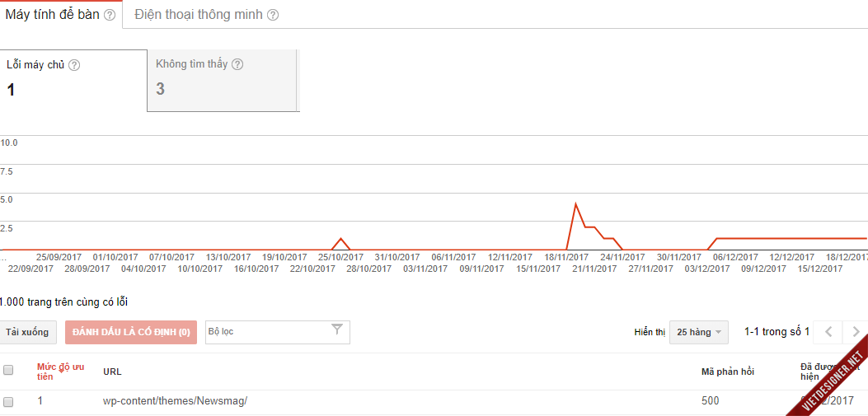
Task: Go to next page arrow
Action: point(856,332)
